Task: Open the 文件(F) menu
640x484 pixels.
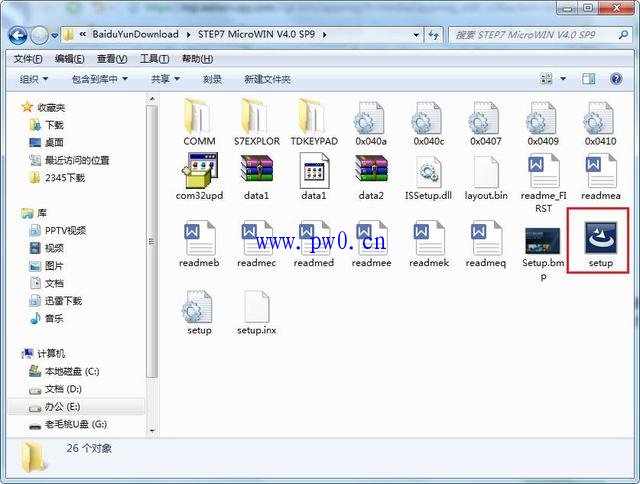Action: (27, 59)
